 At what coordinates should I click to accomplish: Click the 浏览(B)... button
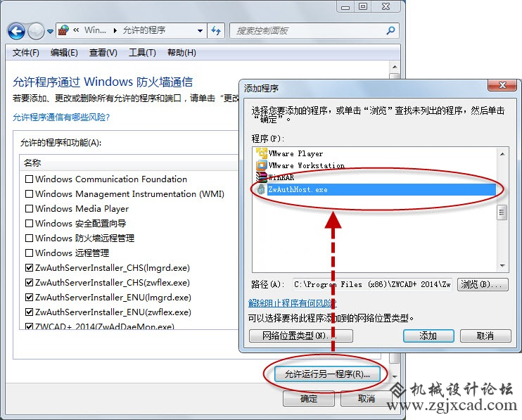483,284
